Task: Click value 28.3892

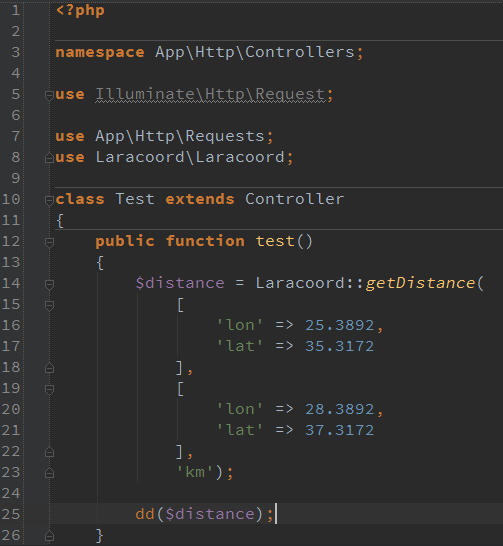Action: click(x=339, y=409)
